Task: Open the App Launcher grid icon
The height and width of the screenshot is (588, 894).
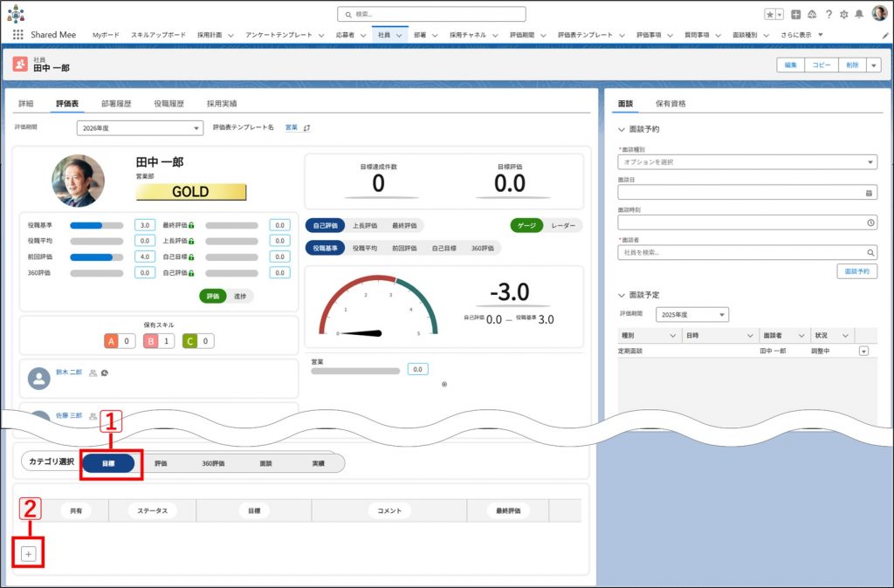Action: click(x=17, y=35)
